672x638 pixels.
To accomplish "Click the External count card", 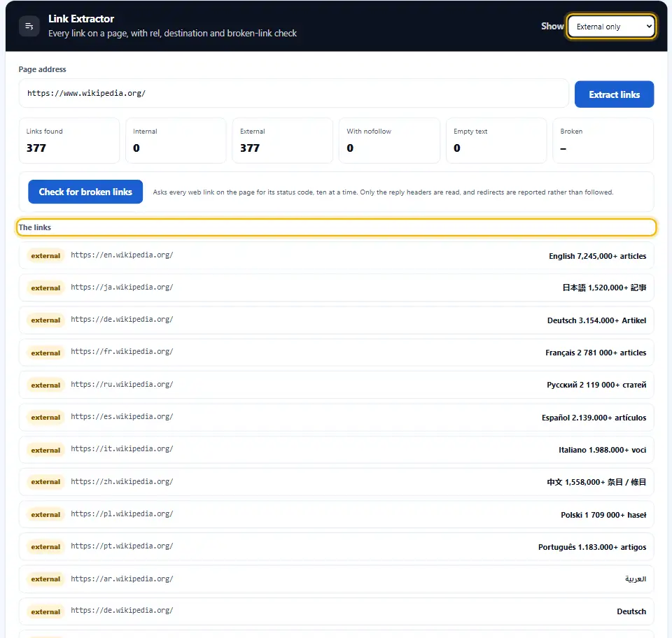I will [282, 141].
